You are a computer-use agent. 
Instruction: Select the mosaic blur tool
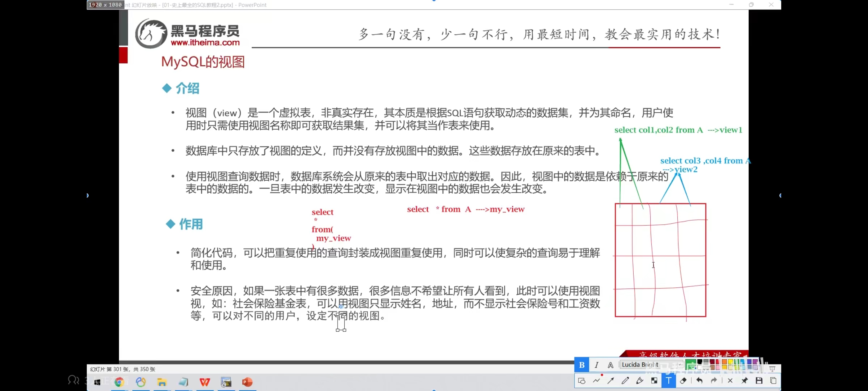tap(654, 380)
